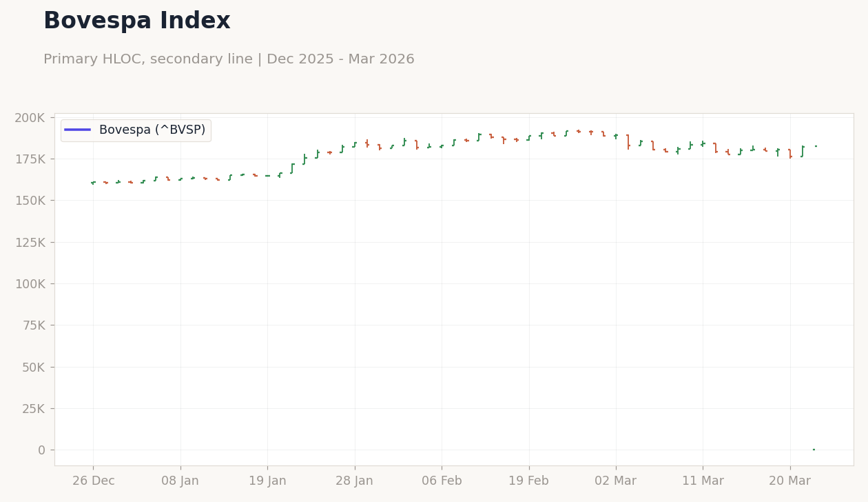Viewport: 868px width, 502px height.
Task: Click the blue legend line swatch
Action: (78, 130)
